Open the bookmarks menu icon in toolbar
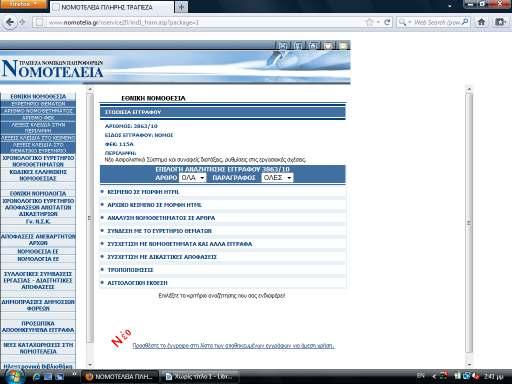This screenshot has height=384, width=512. [500, 22]
